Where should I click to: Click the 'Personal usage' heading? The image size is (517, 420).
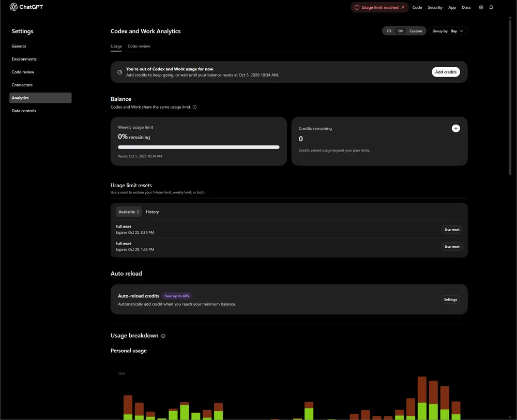tap(129, 351)
